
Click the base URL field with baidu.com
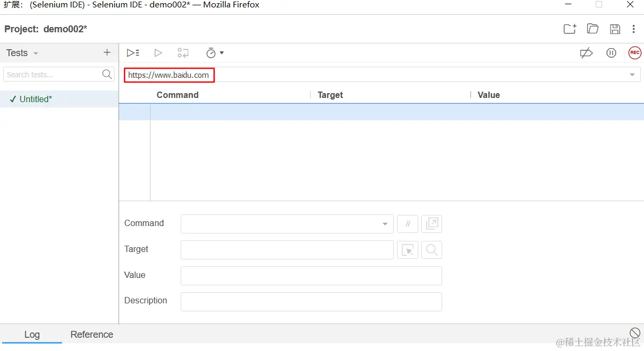pos(382,75)
